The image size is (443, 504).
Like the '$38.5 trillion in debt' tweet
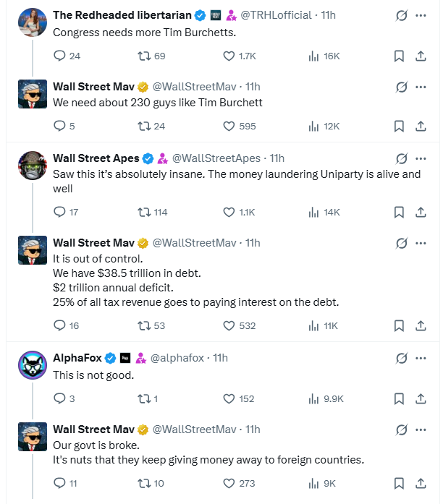click(x=229, y=325)
